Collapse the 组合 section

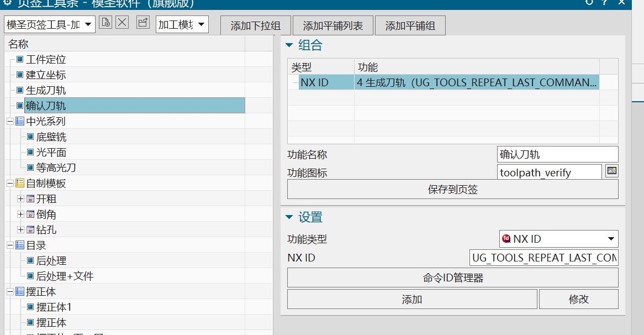pos(289,45)
